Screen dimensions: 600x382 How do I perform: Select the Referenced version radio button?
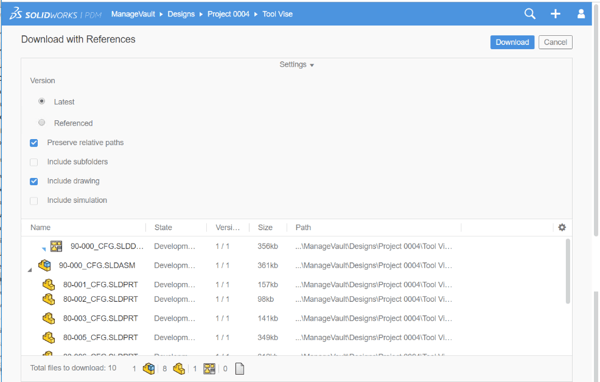[x=42, y=122]
